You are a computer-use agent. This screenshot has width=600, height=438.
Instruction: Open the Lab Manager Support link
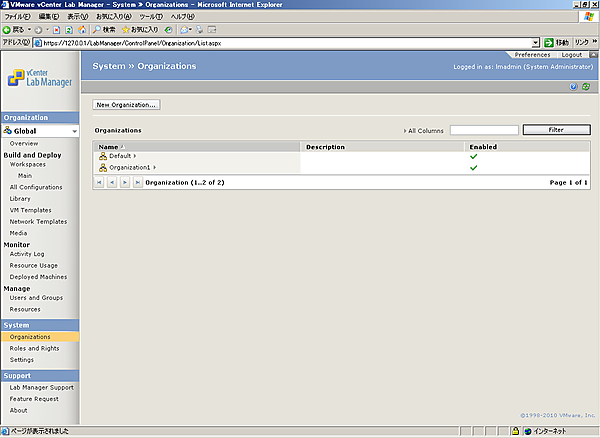point(42,388)
